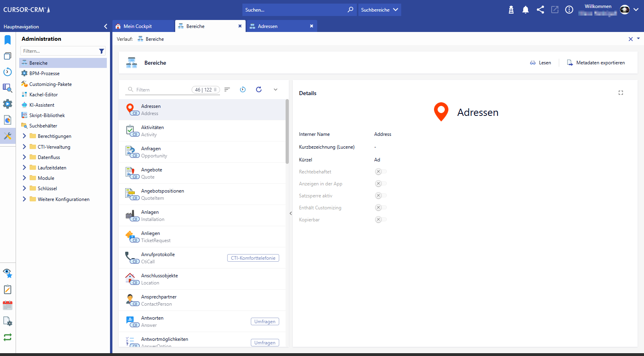Toggle the Kopierbar switch

(x=381, y=220)
